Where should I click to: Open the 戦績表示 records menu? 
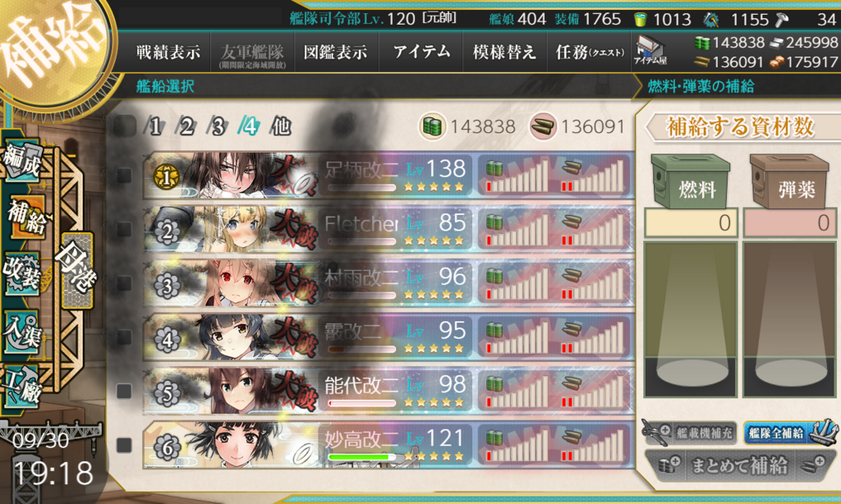pyautogui.click(x=168, y=52)
